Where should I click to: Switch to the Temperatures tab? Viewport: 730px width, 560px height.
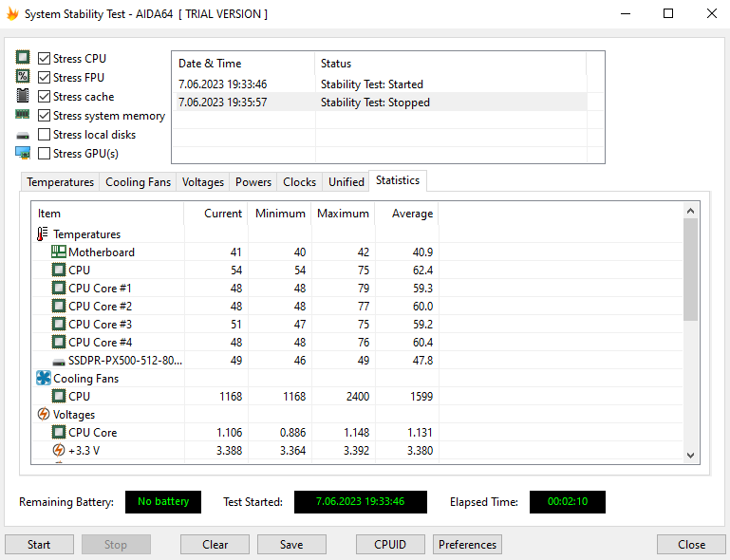tap(60, 182)
